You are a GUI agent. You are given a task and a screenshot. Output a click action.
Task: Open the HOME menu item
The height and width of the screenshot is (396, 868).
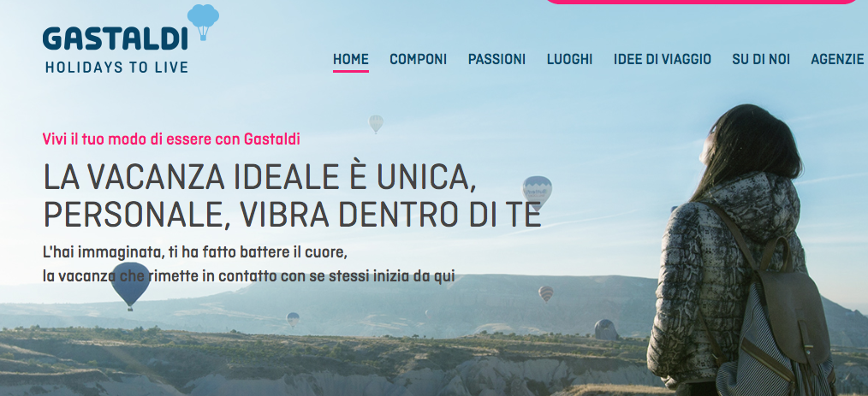tap(350, 59)
